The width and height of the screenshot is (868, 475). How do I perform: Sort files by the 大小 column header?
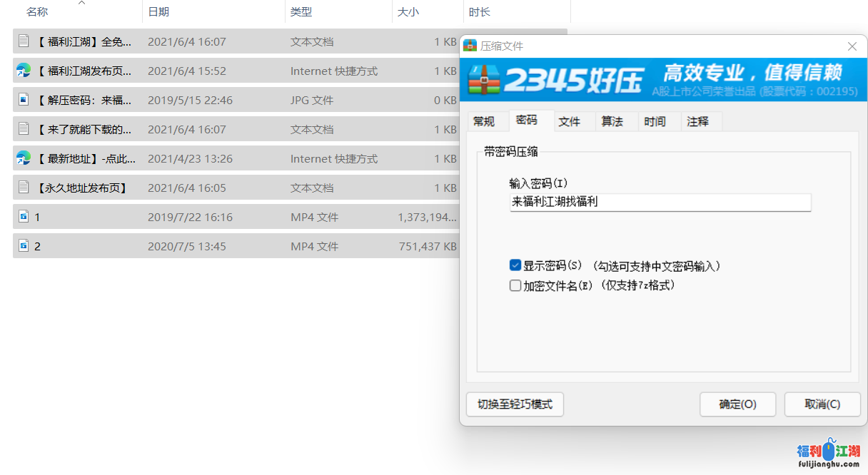(x=408, y=12)
